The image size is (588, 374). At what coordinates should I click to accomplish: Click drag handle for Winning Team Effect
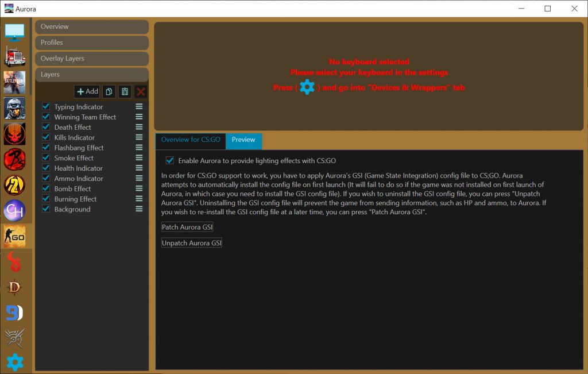[139, 117]
